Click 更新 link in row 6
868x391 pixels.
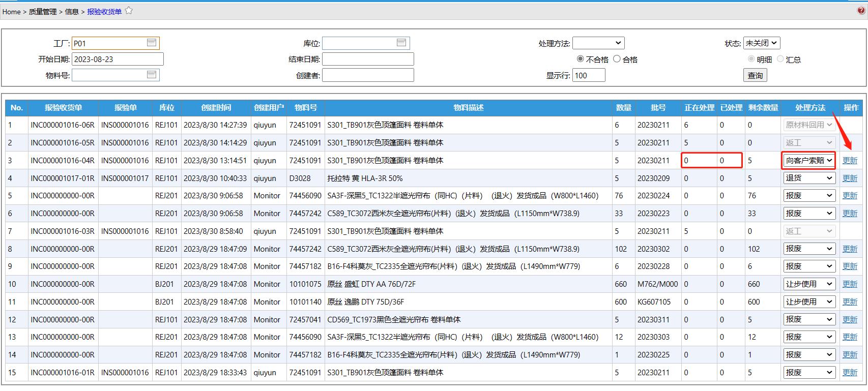850,213
